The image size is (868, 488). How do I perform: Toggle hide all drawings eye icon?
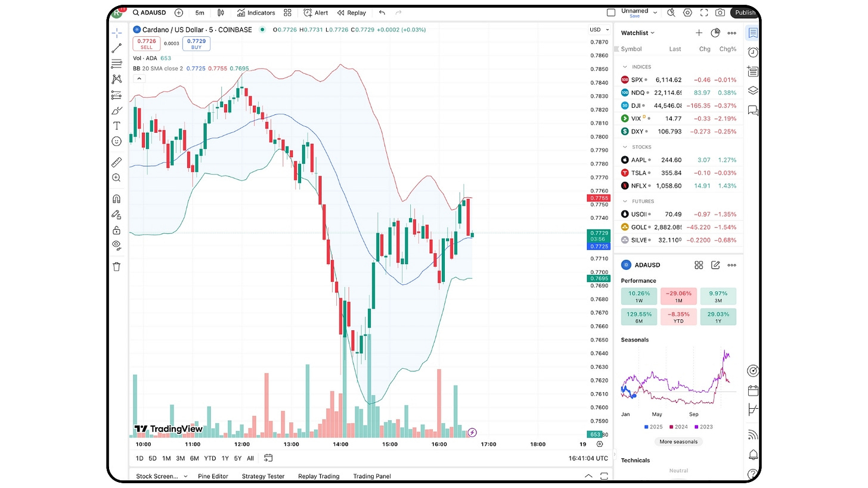click(117, 245)
